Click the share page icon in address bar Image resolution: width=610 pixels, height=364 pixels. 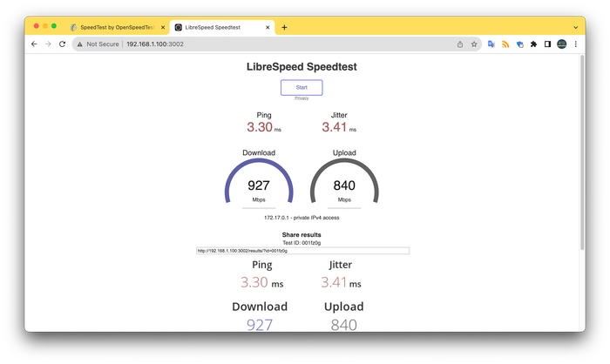459,44
